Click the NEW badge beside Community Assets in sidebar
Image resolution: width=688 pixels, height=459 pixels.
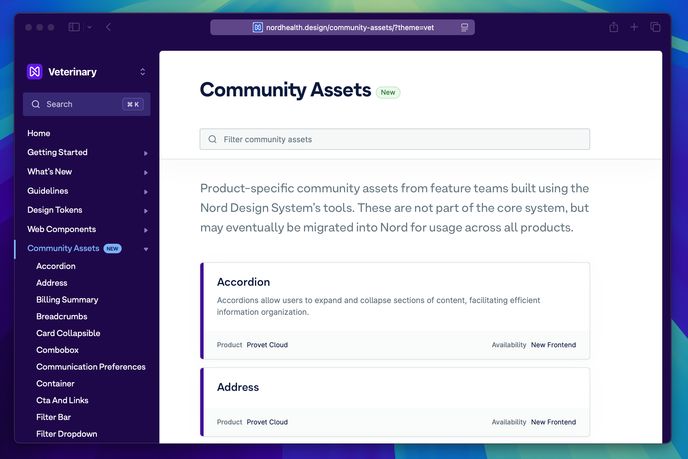pos(112,248)
